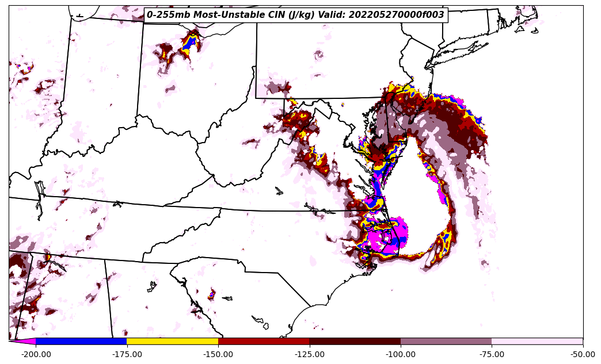Click the -200.00 colorbar tick label
Screen dimensions: 601x364
tap(36, 354)
